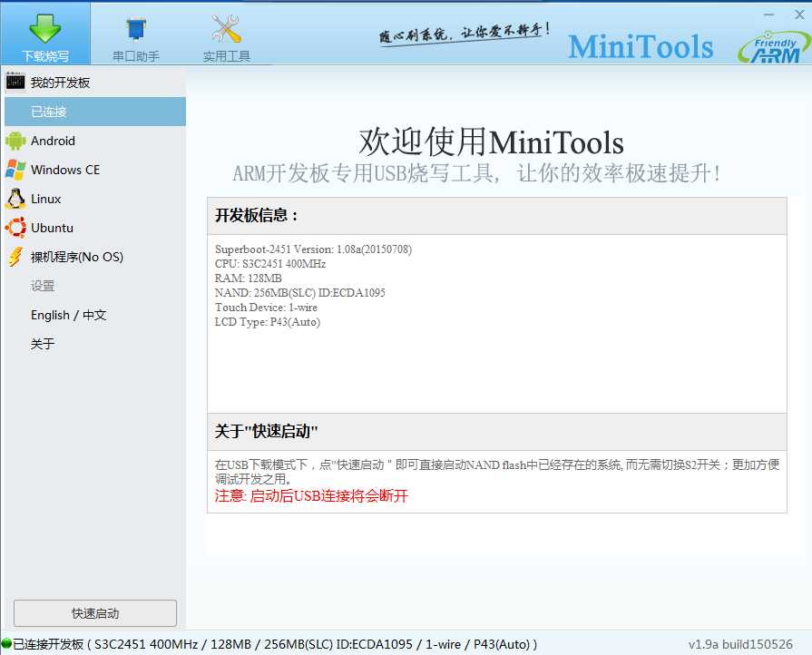Click the NAND: 256MB(SLC) line
Viewport: 812px width, 655px height.
pos(299,292)
